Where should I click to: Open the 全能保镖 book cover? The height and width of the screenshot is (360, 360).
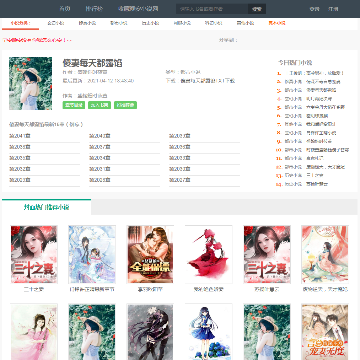coord(150,254)
